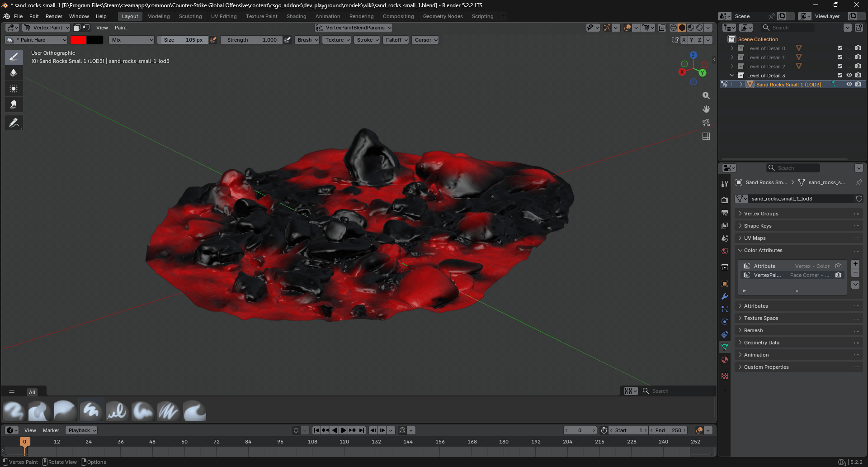
Task: Select the Smear tool in toolbar
Action: [14, 105]
